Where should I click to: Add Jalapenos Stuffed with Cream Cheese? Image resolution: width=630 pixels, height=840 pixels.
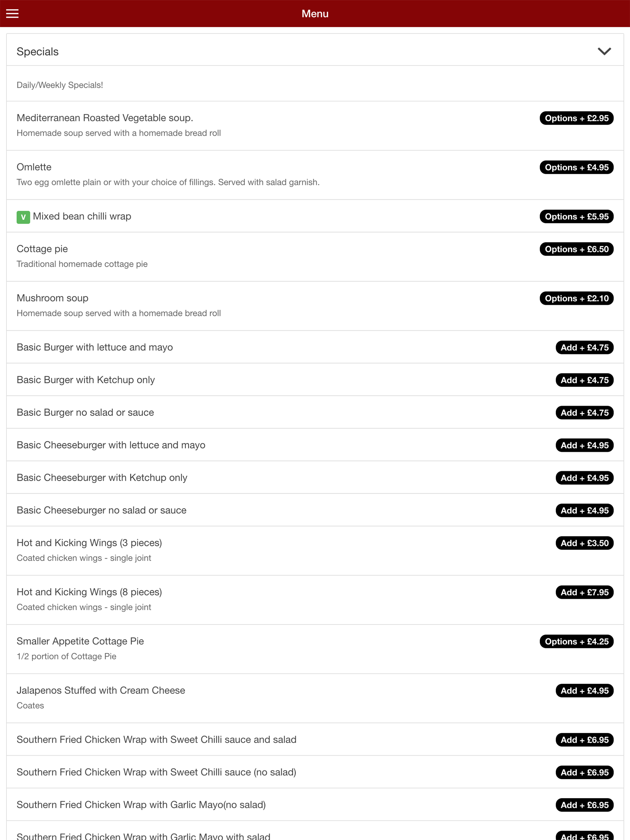(584, 691)
